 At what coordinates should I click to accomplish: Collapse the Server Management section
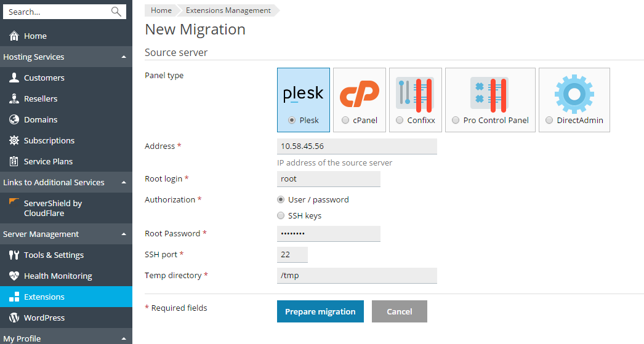tap(124, 234)
